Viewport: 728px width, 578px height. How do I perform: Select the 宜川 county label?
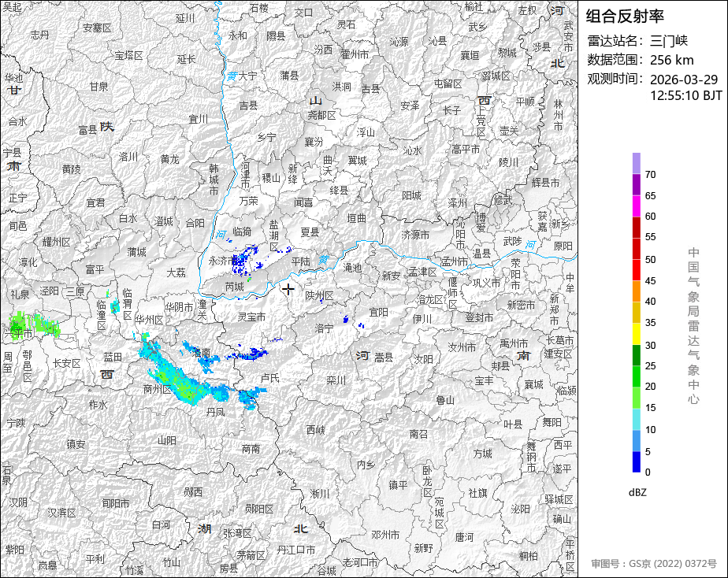click(199, 119)
